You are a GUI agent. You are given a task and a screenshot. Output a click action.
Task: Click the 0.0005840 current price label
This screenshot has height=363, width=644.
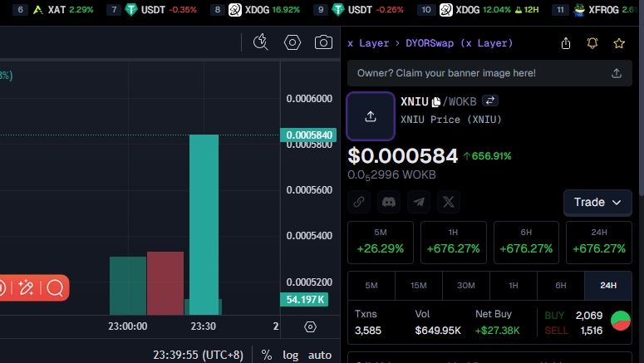point(308,135)
